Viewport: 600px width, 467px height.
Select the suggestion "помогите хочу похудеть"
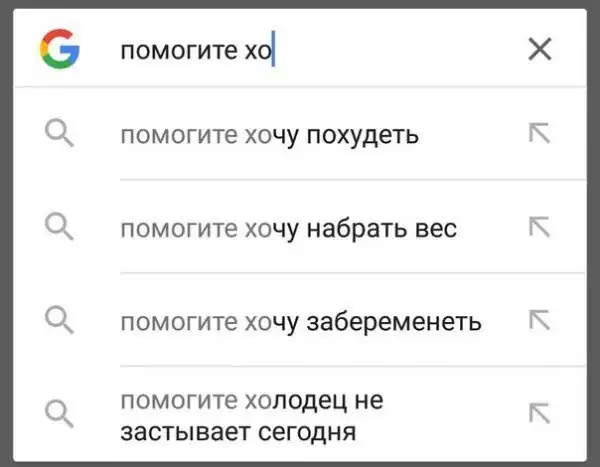[x=268, y=134]
